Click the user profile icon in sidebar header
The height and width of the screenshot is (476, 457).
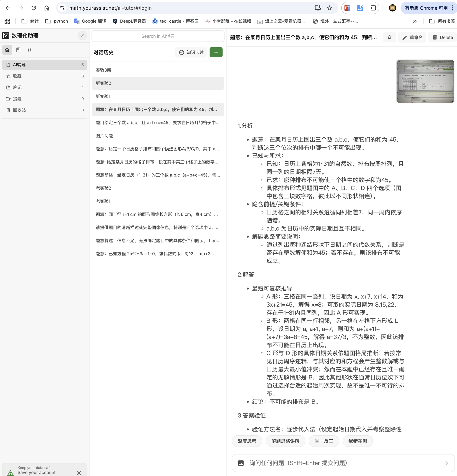(83, 36)
